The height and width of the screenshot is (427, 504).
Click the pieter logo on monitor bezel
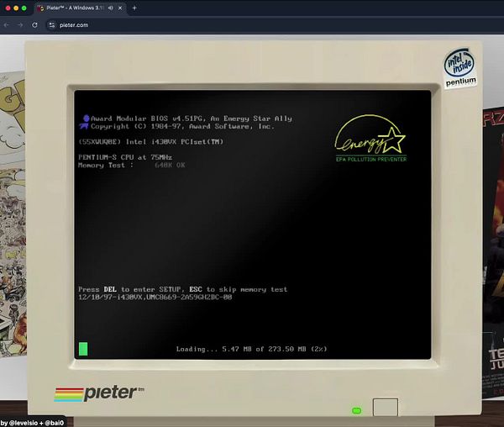point(99,393)
